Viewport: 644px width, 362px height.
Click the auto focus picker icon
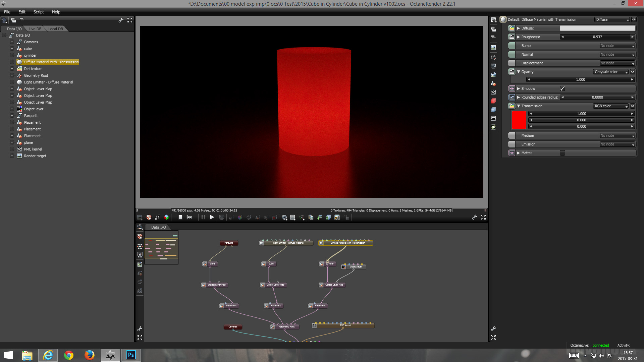point(231,218)
